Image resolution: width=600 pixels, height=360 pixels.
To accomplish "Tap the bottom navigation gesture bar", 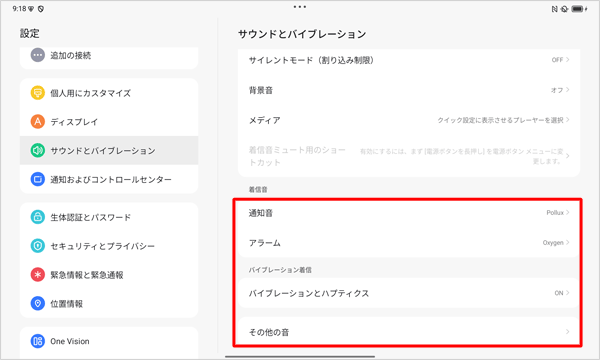I will [x=300, y=357].
